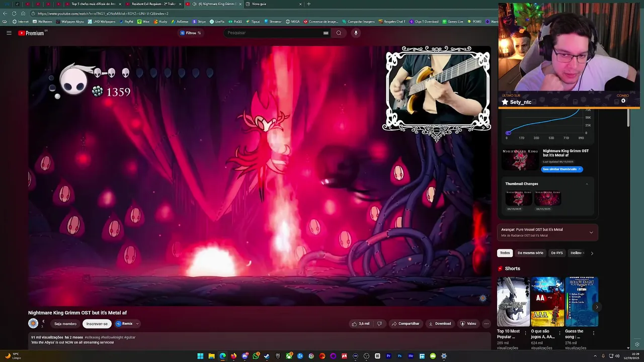644x362 pixels.
Task: Share the video via Compartilhar
Action: click(406, 324)
